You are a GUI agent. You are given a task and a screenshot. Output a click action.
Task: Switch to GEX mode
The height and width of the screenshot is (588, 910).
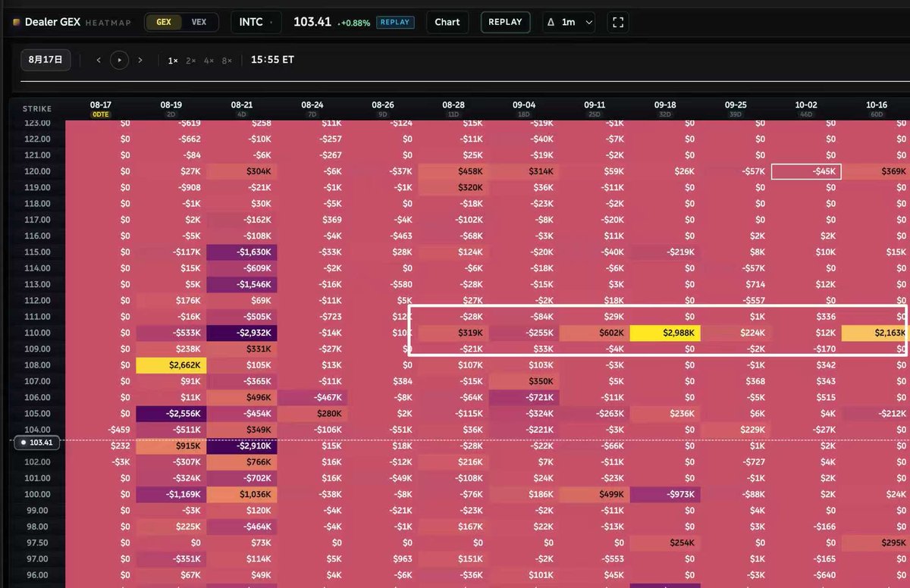(x=164, y=22)
